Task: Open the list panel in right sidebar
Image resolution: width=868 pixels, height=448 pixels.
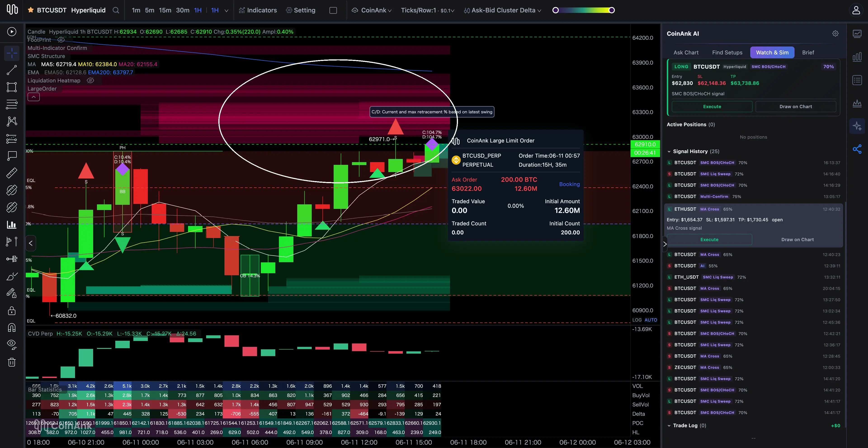Action: [857, 80]
